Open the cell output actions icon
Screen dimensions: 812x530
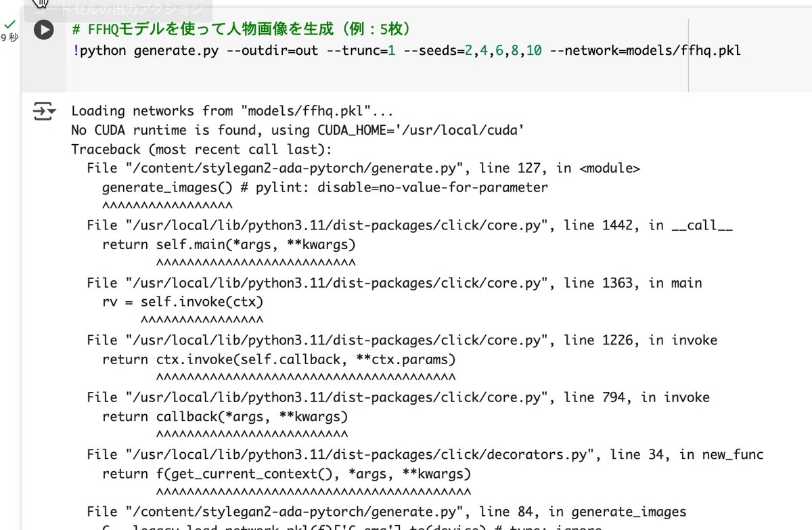pyautogui.click(x=45, y=111)
